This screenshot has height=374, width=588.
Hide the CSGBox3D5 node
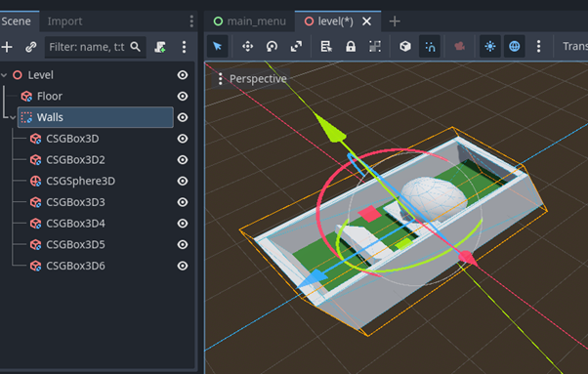click(183, 245)
